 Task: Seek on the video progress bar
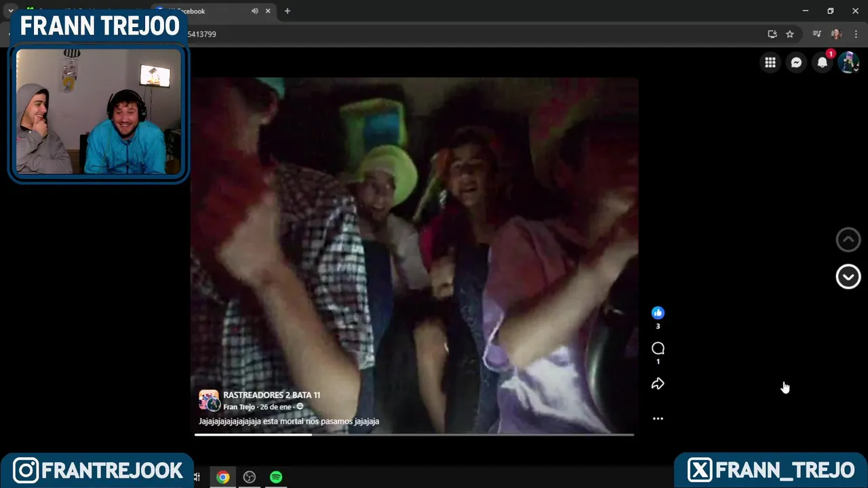[x=414, y=434]
